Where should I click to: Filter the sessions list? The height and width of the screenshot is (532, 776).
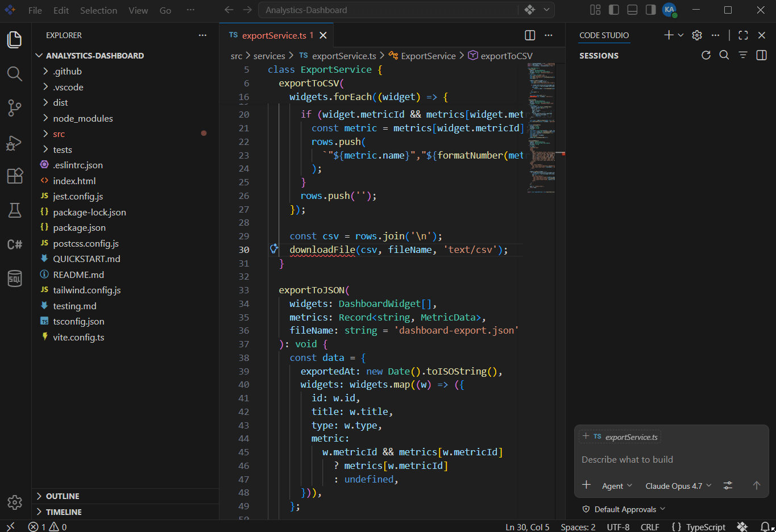[743, 55]
